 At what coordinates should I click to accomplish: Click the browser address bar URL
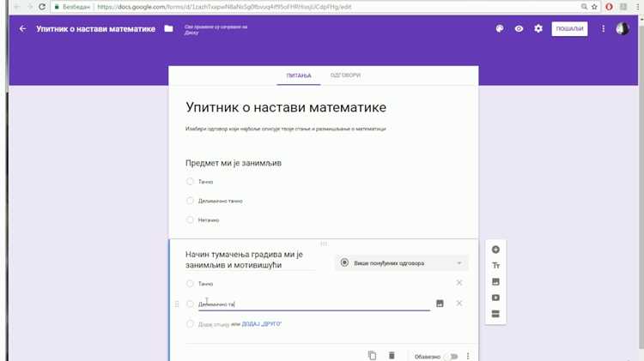pyautogui.click(x=224, y=7)
